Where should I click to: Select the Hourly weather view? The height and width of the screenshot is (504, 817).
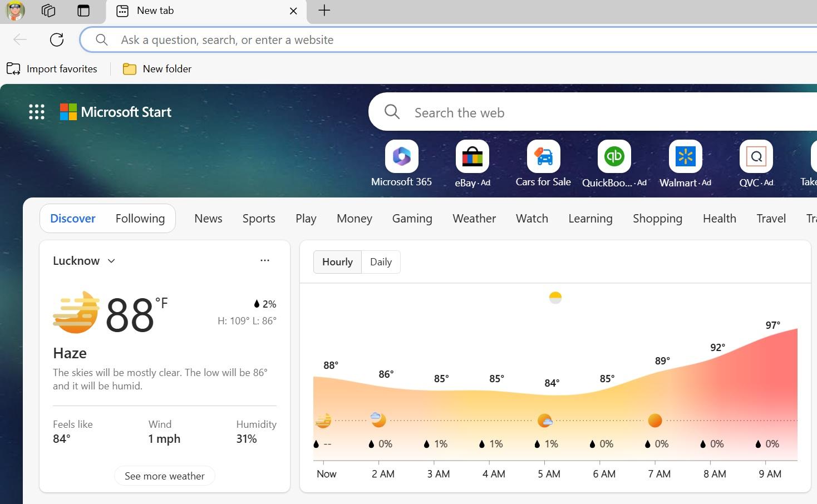[337, 261]
